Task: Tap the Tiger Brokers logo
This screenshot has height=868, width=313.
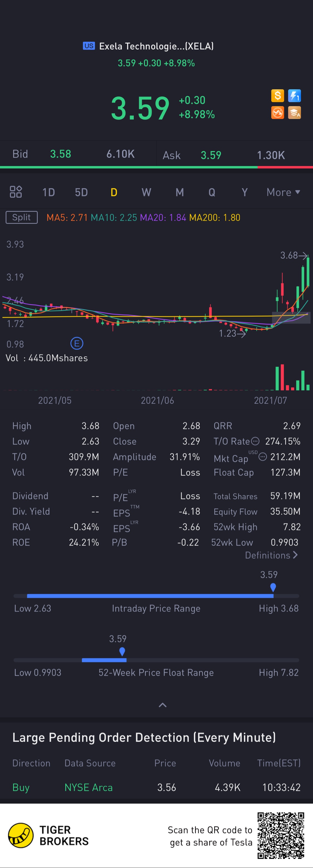Action: coord(48,835)
